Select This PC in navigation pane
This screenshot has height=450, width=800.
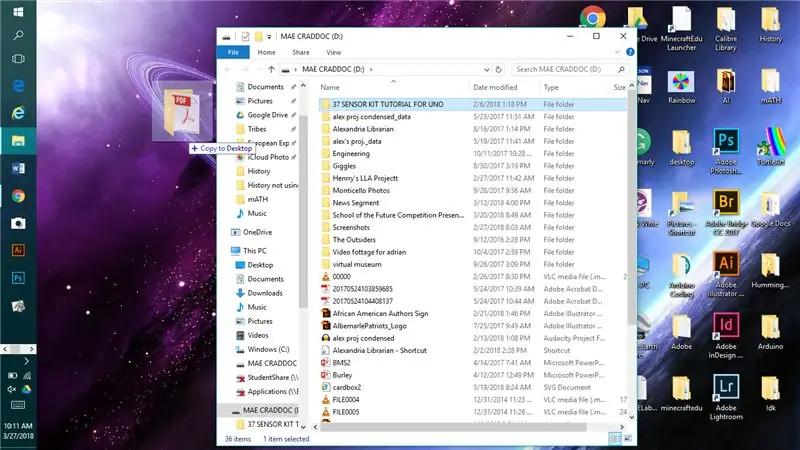click(254, 251)
